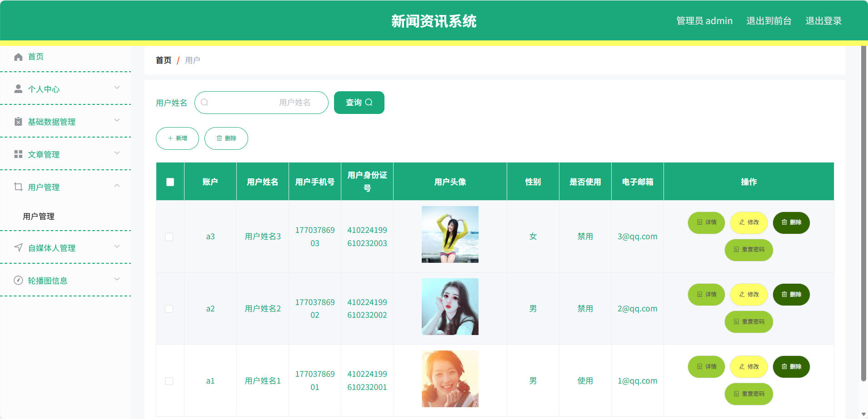The height and width of the screenshot is (419, 868).
Task: Open 详情 for user a3
Action: point(706,222)
